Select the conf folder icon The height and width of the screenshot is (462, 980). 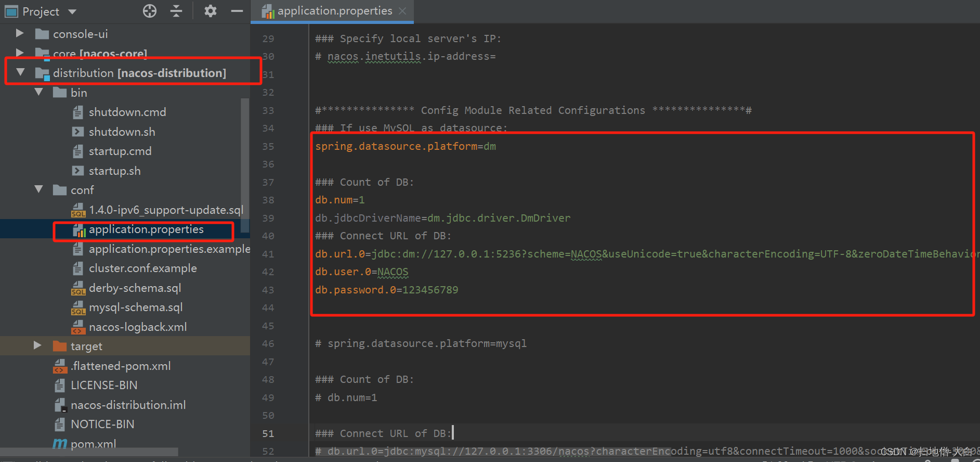60,190
